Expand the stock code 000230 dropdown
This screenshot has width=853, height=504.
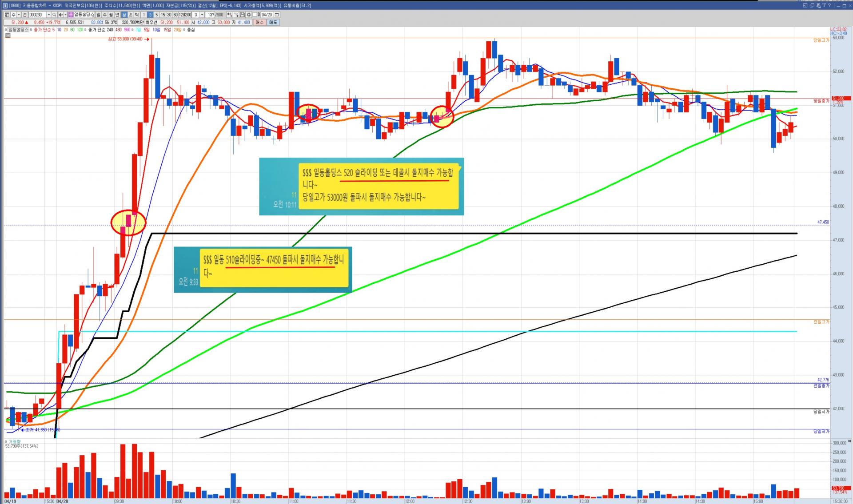pos(48,15)
